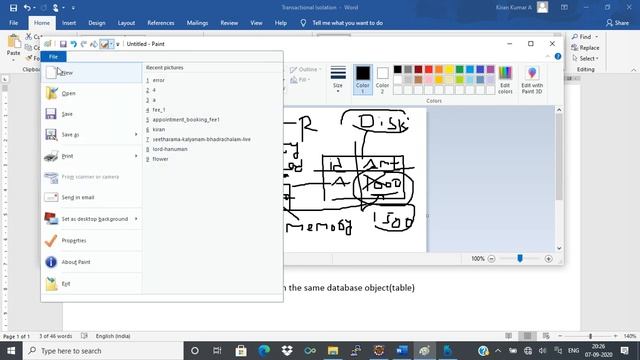The image size is (640, 360).
Task: Open Paint Properties entry
Action: [91, 241]
